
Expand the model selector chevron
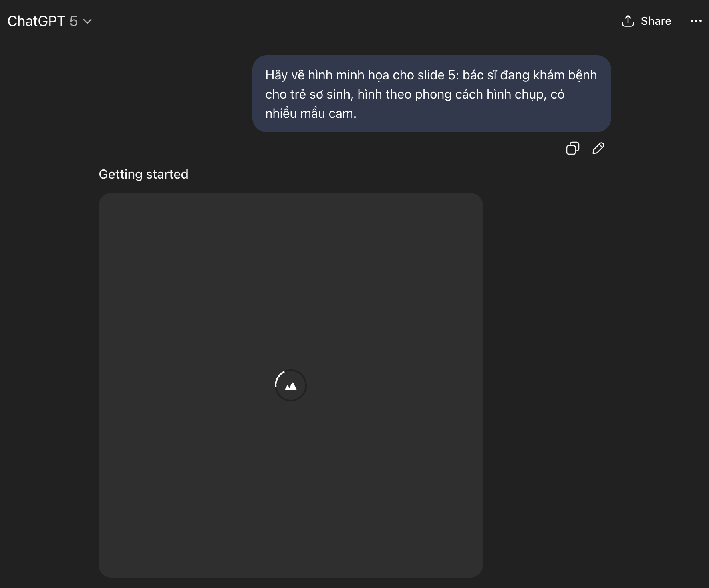pyautogui.click(x=87, y=21)
